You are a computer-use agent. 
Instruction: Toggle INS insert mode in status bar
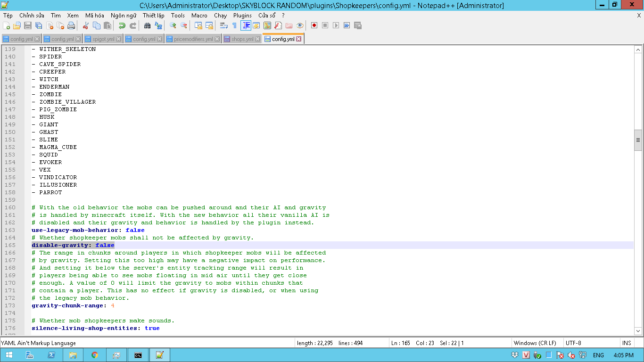point(627,343)
